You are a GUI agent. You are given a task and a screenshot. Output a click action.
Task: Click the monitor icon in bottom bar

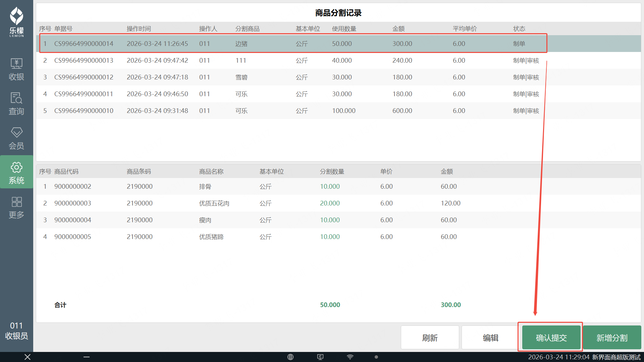click(x=320, y=357)
